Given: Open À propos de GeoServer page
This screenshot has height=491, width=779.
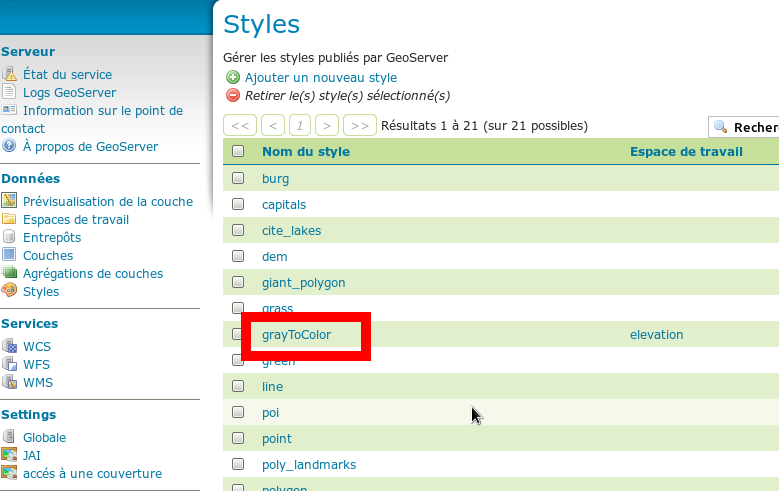Looking at the screenshot, I should [90, 147].
